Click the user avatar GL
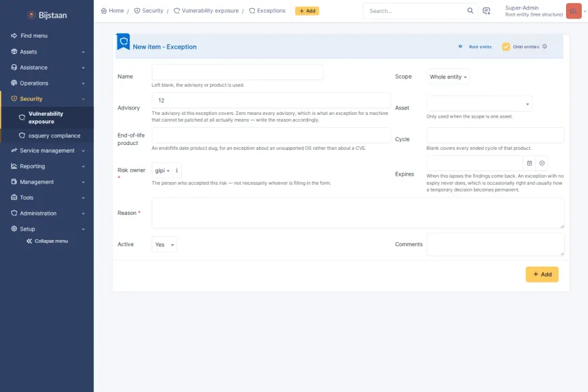 tap(574, 11)
